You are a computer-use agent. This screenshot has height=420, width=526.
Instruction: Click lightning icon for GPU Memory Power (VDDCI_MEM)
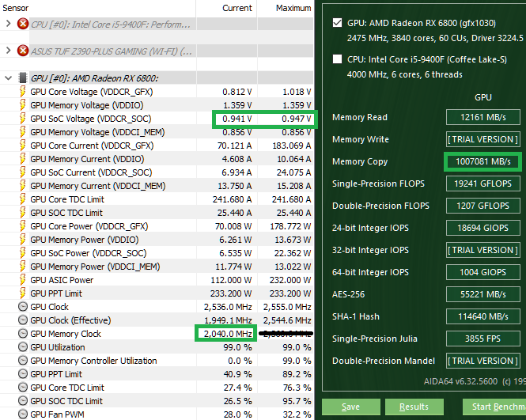pos(22,267)
